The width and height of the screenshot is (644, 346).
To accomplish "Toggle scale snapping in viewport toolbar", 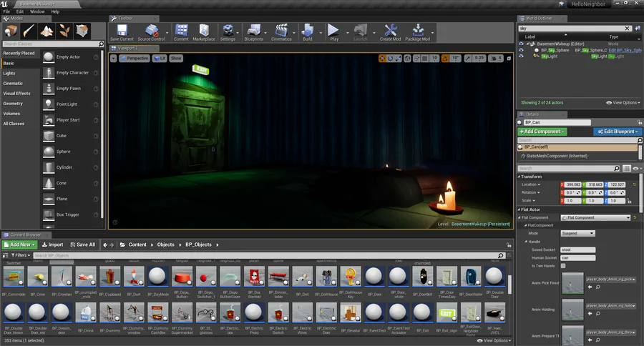I will click(x=468, y=59).
